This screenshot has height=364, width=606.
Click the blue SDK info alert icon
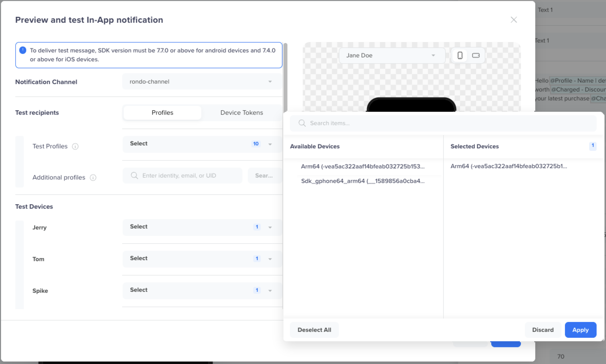tap(23, 50)
